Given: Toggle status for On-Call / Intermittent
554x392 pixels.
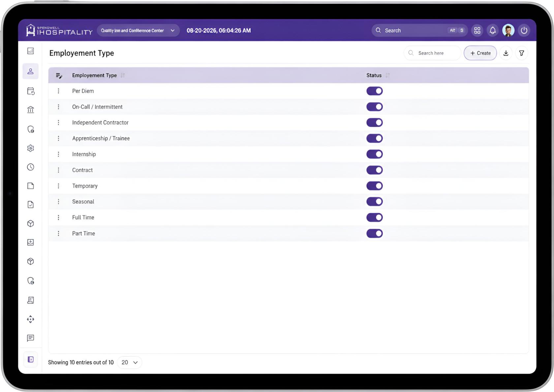Looking at the screenshot, I should click(375, 107).
